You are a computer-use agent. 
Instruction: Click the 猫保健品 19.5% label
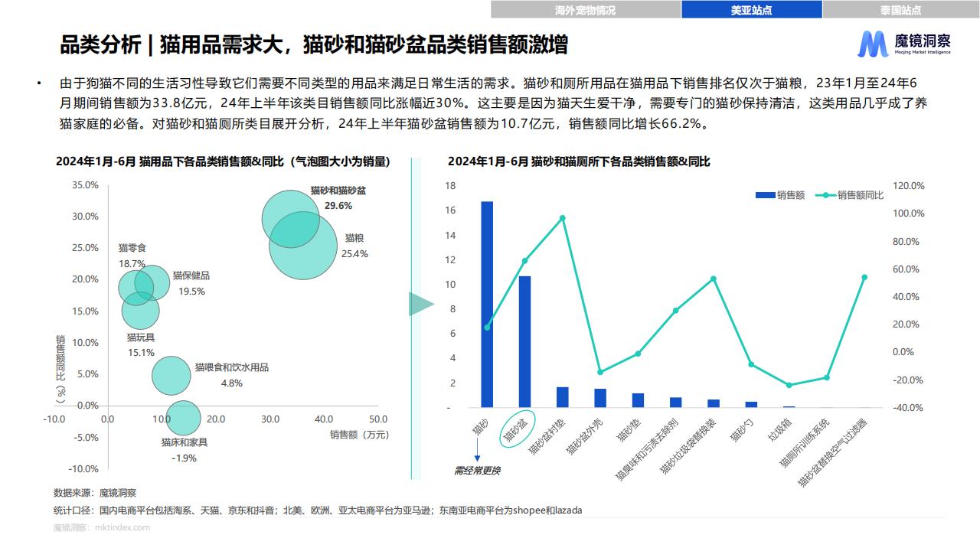(191, 283)
